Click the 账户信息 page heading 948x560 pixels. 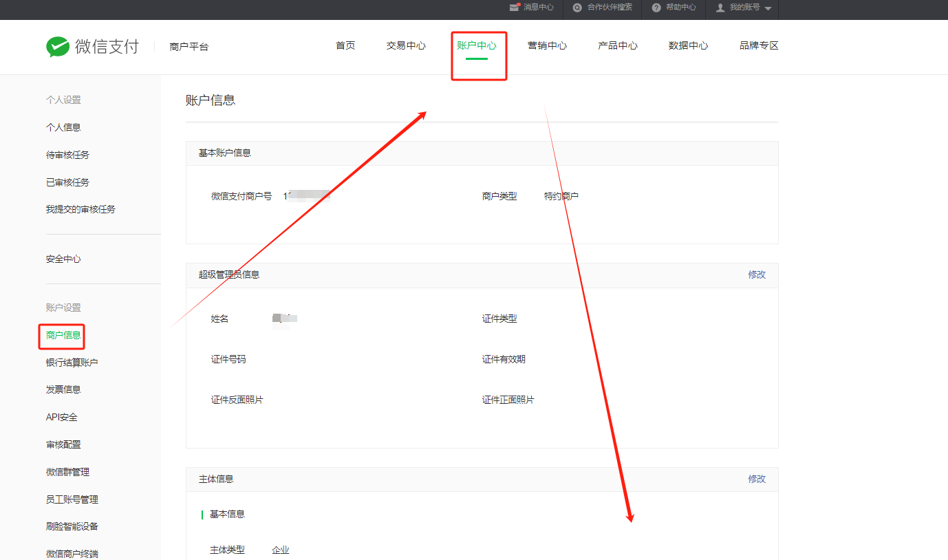tap(211, 100)
